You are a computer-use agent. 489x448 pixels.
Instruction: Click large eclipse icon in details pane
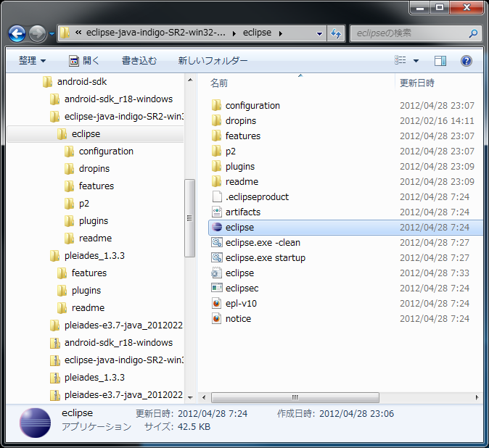[36, 423]
